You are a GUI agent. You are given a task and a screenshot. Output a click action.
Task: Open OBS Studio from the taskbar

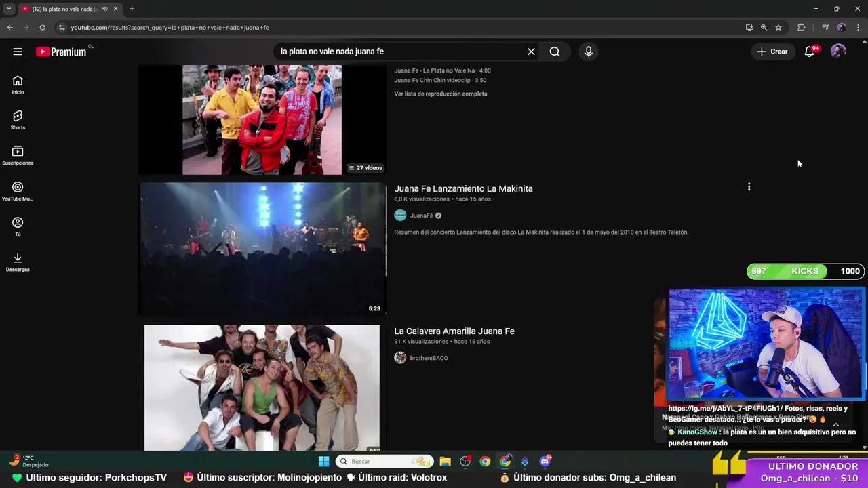[x=465, y=462]
